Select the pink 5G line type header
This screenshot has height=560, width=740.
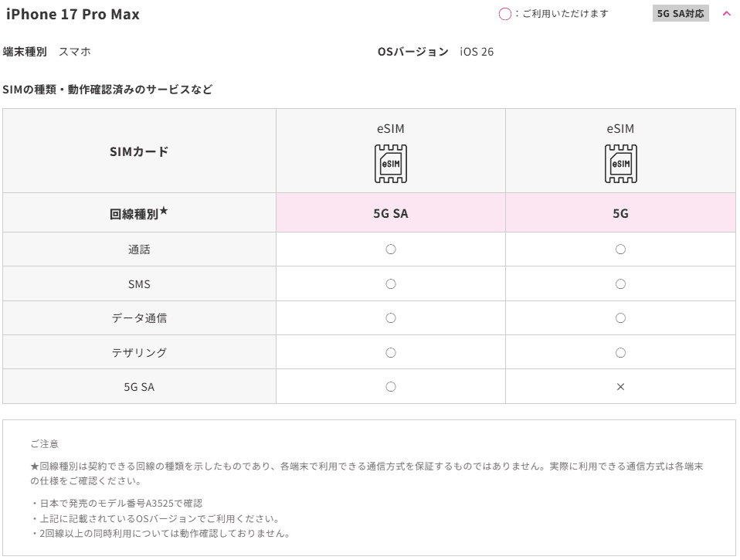620,213
